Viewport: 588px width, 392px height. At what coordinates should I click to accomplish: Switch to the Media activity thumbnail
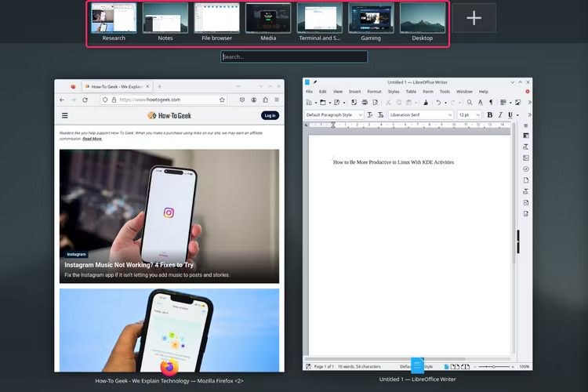click(268, 18)
